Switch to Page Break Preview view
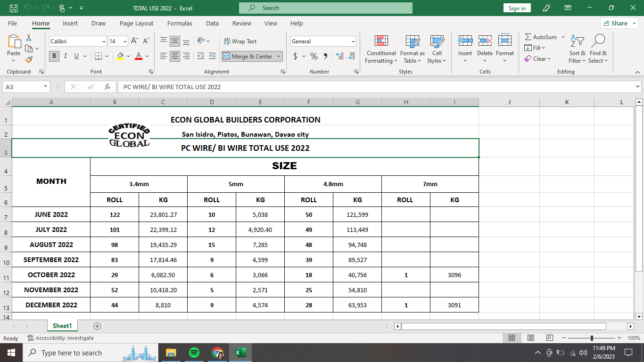 pos(549,338)
